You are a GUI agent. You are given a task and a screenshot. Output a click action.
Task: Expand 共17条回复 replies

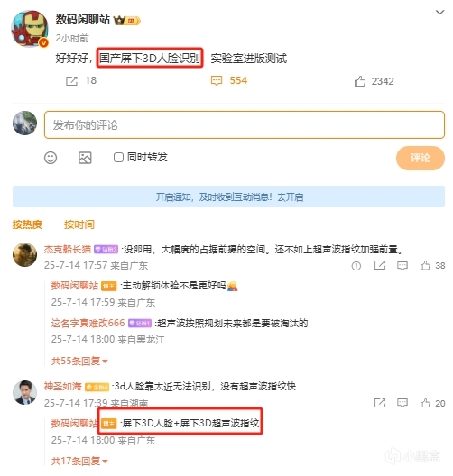pyautogui.click(x=79, y=462)
